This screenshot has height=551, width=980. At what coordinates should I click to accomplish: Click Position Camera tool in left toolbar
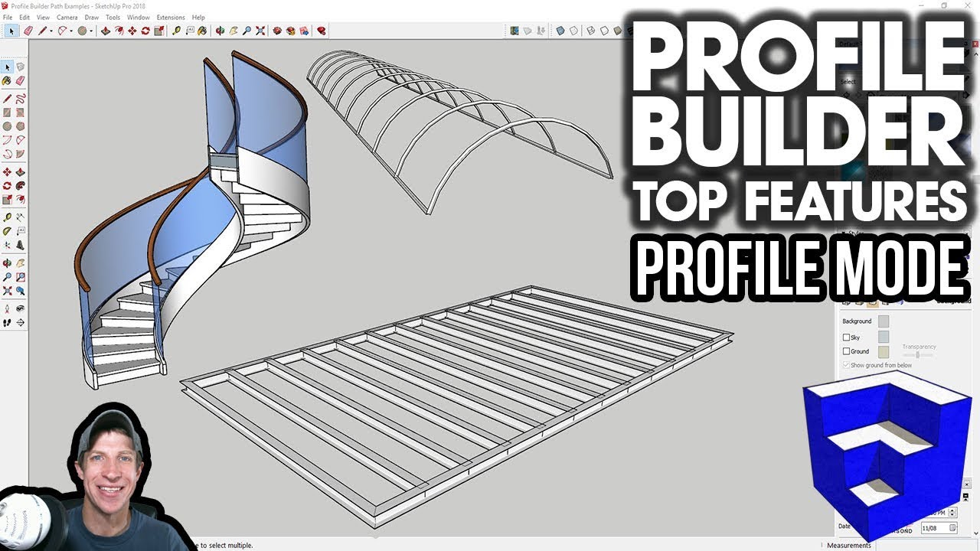(7, 310)
